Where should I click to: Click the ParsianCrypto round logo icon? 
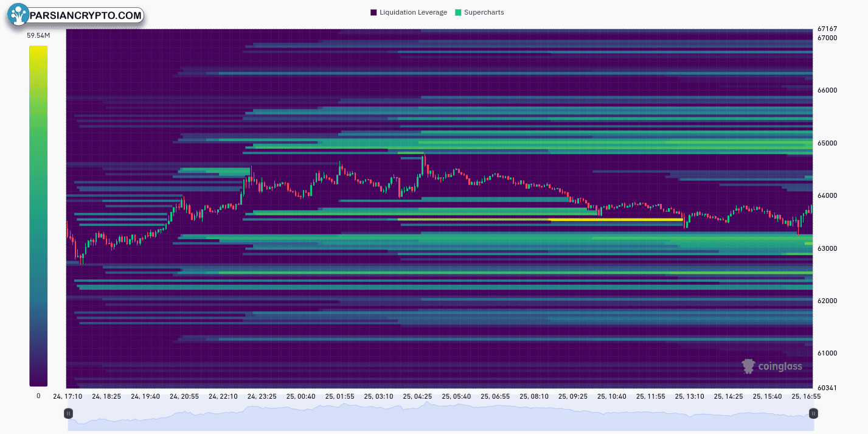(x=19, y=15)
